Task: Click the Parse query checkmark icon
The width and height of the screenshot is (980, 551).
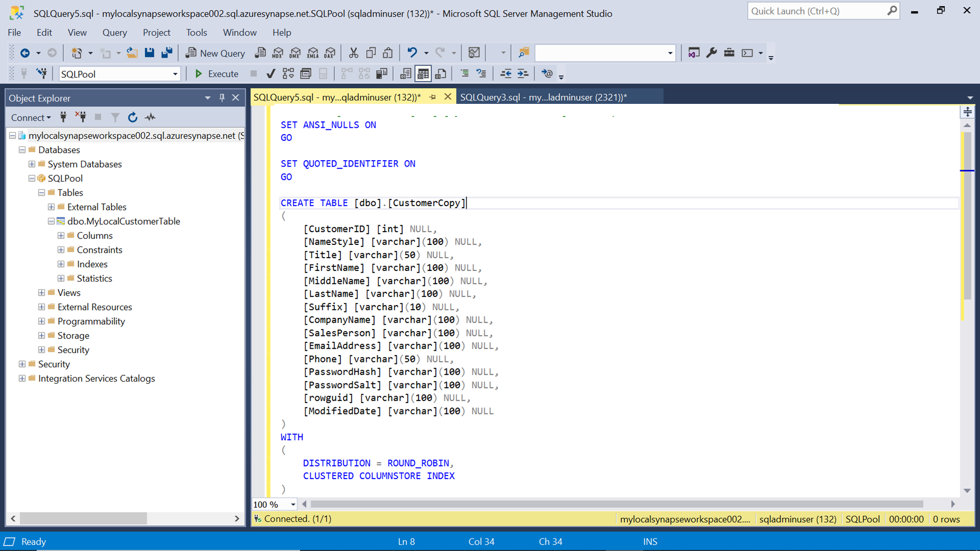Action: click(x=270, y=74)
